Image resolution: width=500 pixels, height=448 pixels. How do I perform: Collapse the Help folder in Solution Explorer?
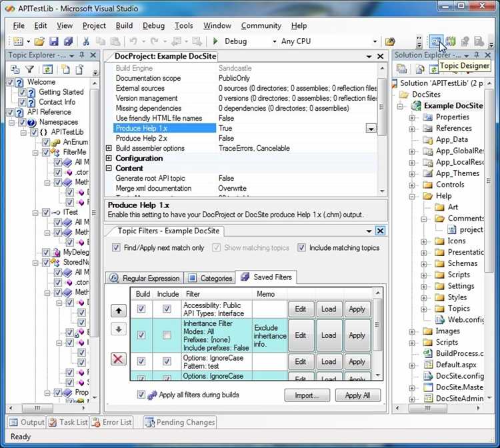412,197
